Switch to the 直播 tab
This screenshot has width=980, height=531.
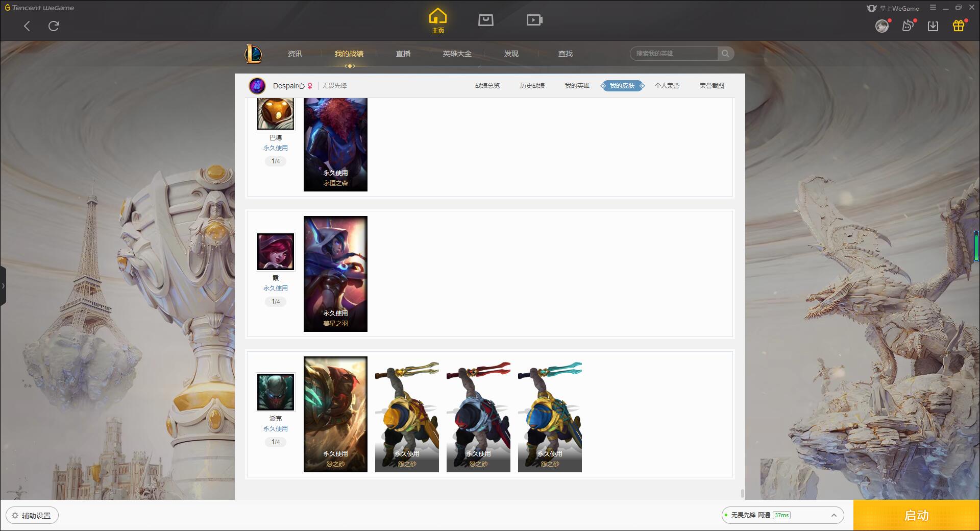tap(403, 54)
